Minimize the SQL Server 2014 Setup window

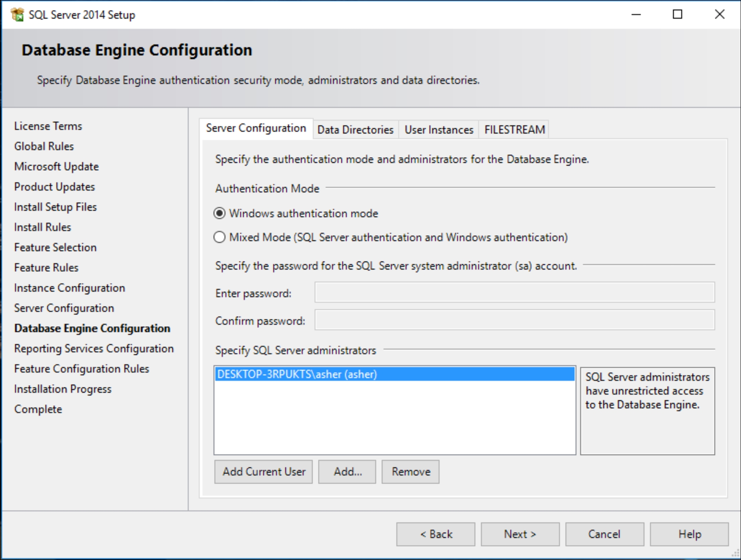636,15
